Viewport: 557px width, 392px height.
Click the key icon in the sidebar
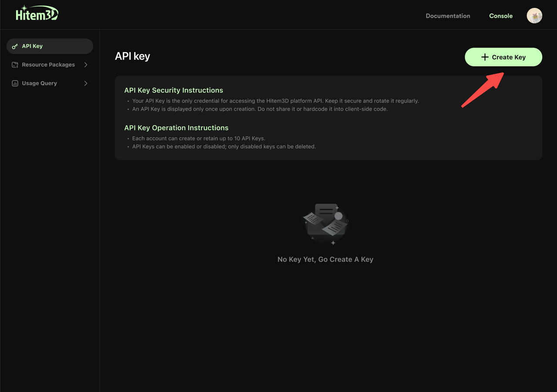[x=15, y=46]
